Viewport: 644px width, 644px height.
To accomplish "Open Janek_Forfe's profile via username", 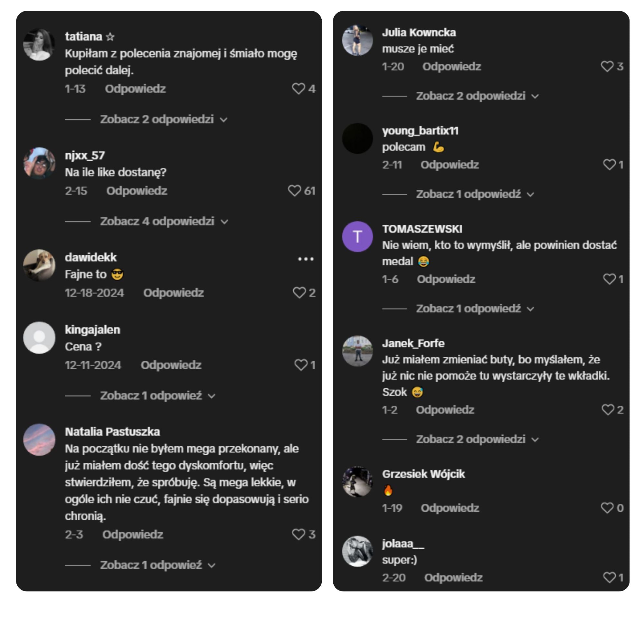I will (413, 343).
